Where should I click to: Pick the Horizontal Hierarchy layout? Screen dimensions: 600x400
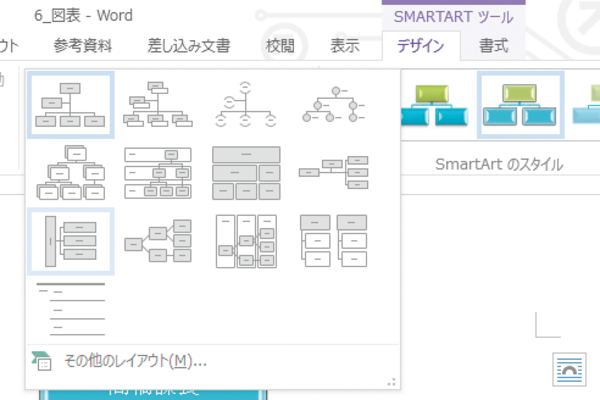(x=158, y=241)
